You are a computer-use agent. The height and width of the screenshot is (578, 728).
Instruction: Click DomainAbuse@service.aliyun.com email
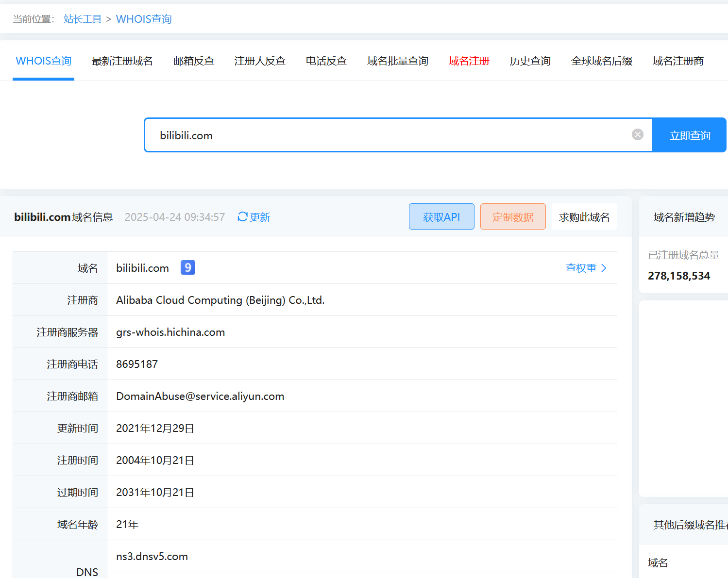[x=200, y=396]
